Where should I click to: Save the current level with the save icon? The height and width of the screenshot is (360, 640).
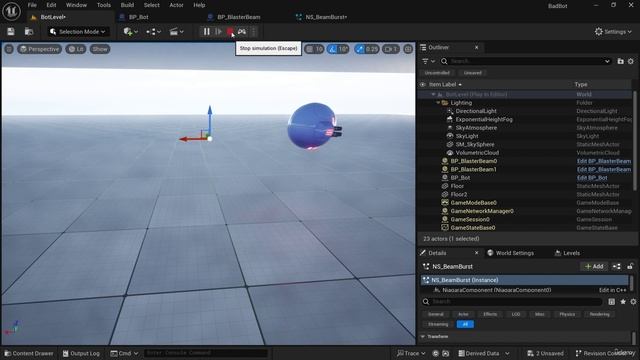click(11, 31)
